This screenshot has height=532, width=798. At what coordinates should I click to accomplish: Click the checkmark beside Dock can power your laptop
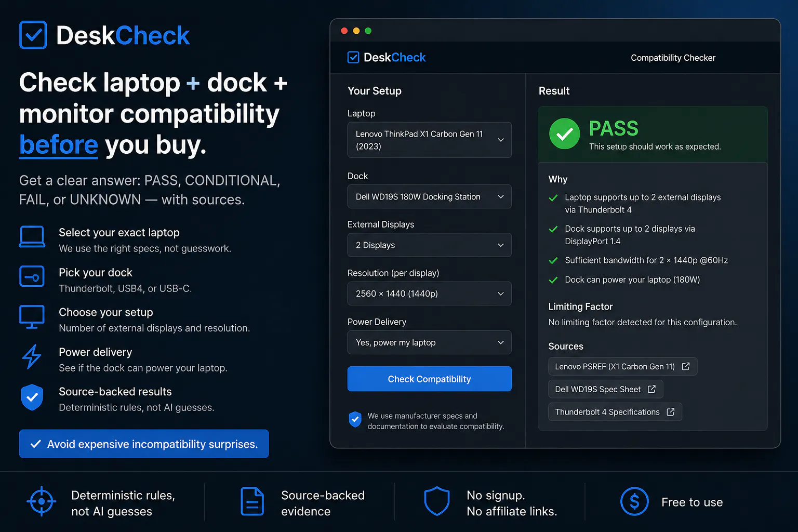[553, 280]
